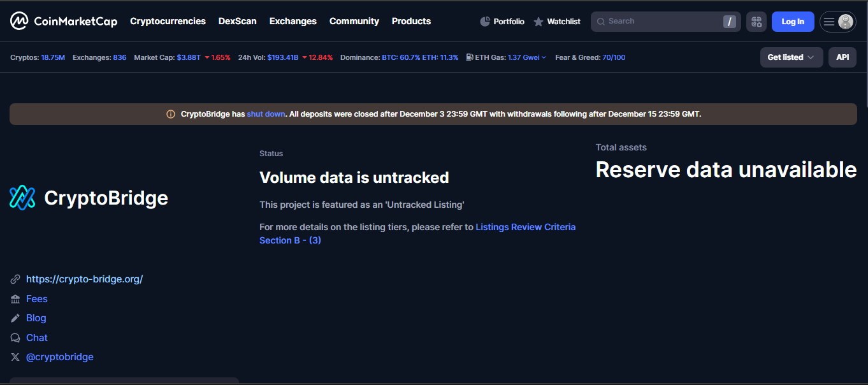
Task: Click the Volume data is untracked heading
Action: [354, 178]
